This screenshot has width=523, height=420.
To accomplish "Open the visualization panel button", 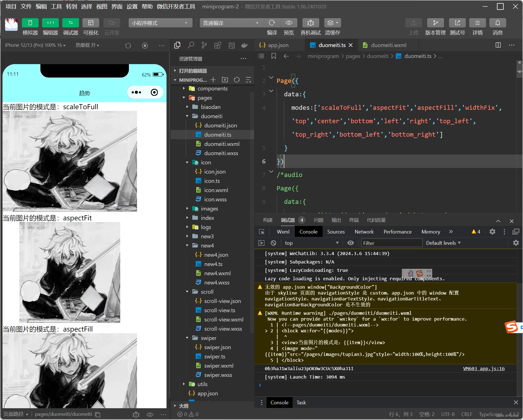I will tap(91, 23).
